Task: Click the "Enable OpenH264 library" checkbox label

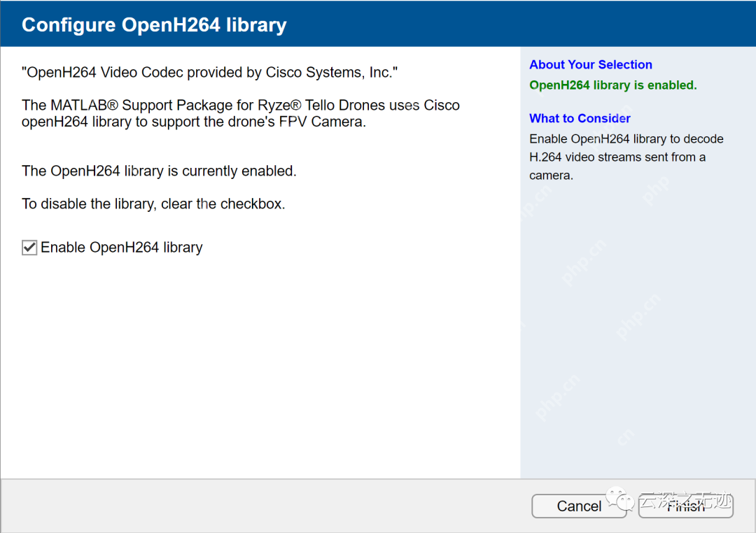Action: pyautogui.click(x=122, y=248)
